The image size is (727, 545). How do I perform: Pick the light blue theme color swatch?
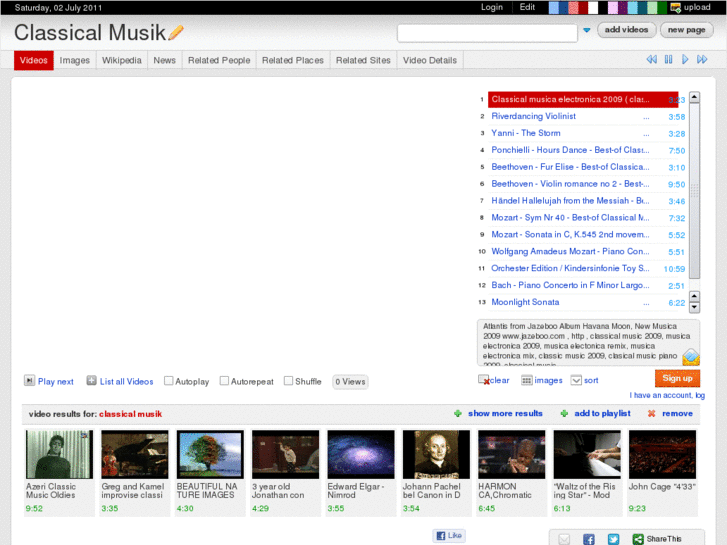pyautogui.click(x=554, y=7)
